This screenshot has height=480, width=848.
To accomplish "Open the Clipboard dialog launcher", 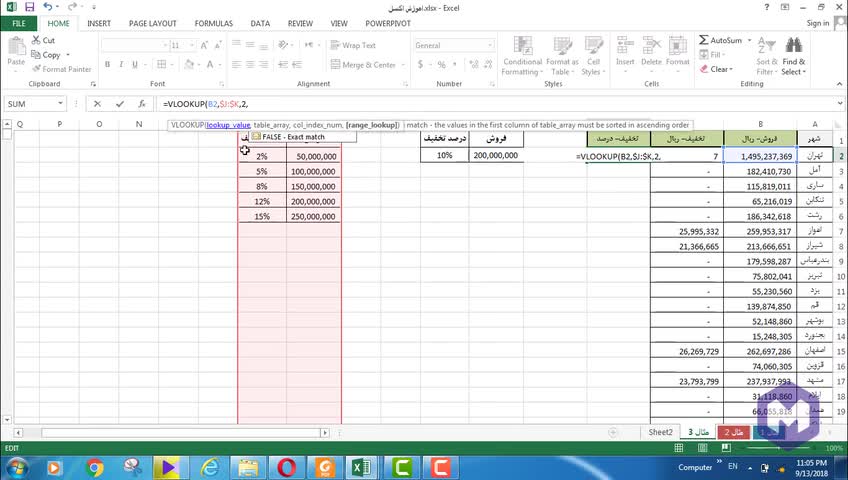I will tap(93, 84).
